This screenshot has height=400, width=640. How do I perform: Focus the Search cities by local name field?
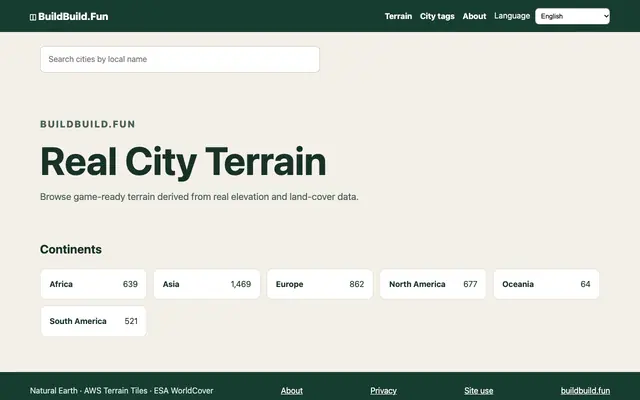tap(180, 59)
